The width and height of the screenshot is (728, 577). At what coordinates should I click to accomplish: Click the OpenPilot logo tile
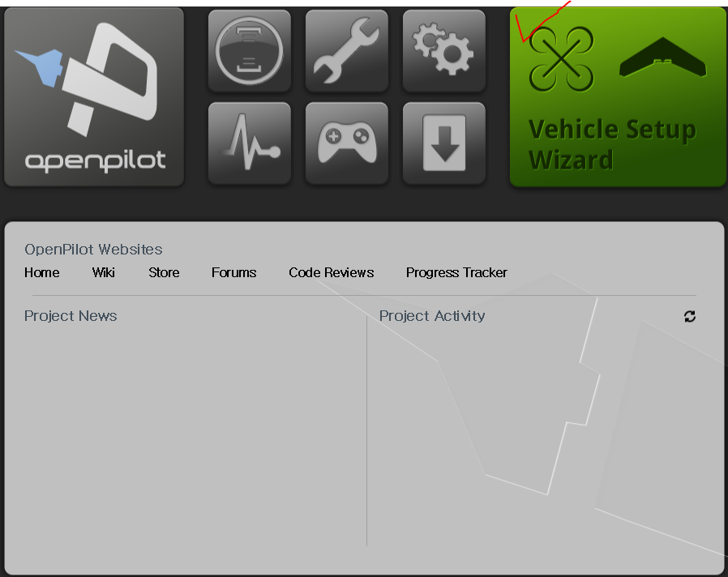pyautogui.click(x=94, y=97)
